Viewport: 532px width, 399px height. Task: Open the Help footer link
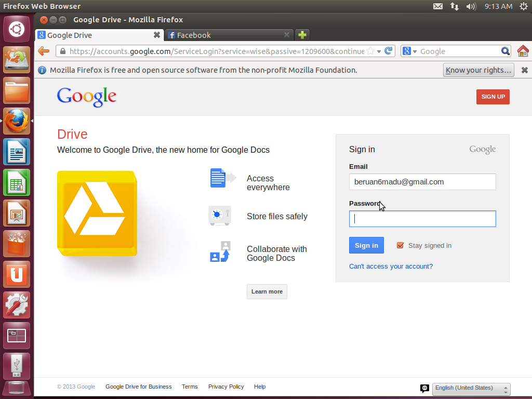click(260, 387)
